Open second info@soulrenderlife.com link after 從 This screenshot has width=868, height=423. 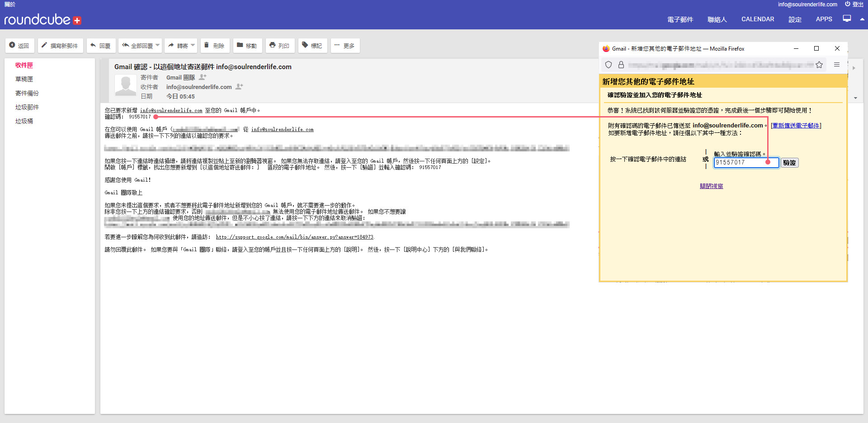[x=282, y=129]
